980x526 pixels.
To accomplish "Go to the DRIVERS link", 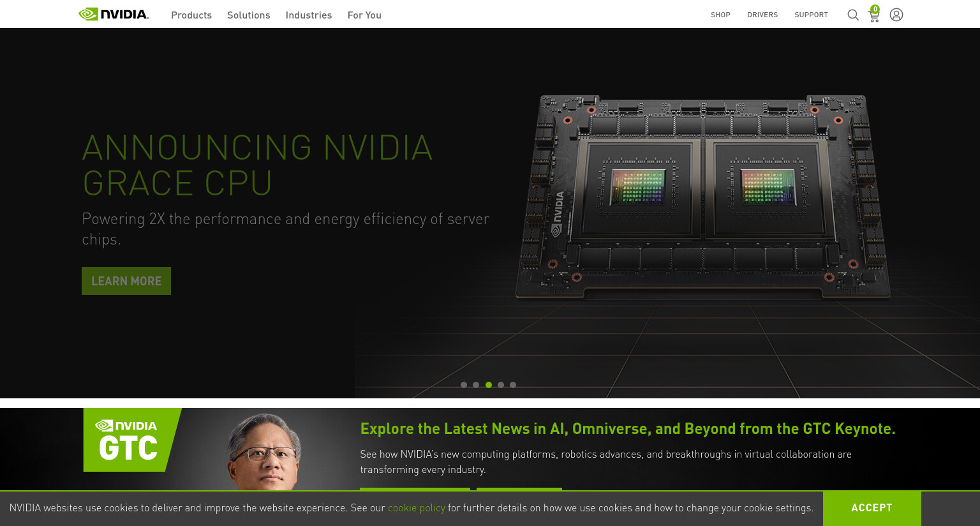I will pos(762,15).
